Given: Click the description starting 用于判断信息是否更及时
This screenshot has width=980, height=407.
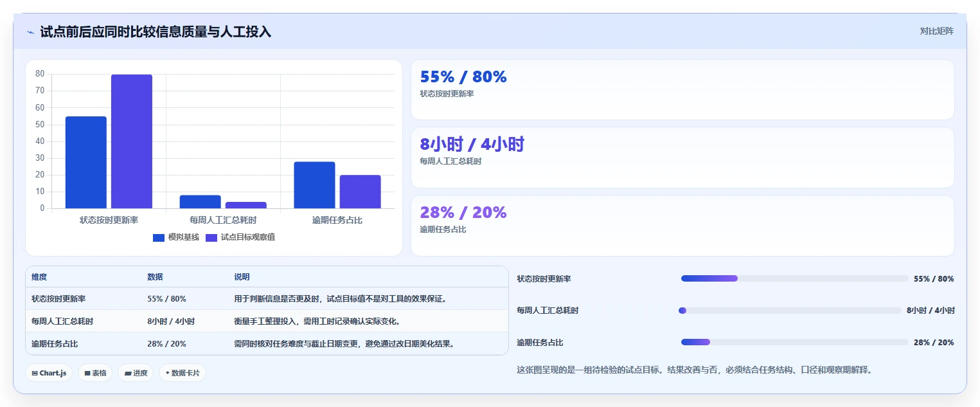Looking at the screenshot, I should pyautogui.click(x=340, y=299).
